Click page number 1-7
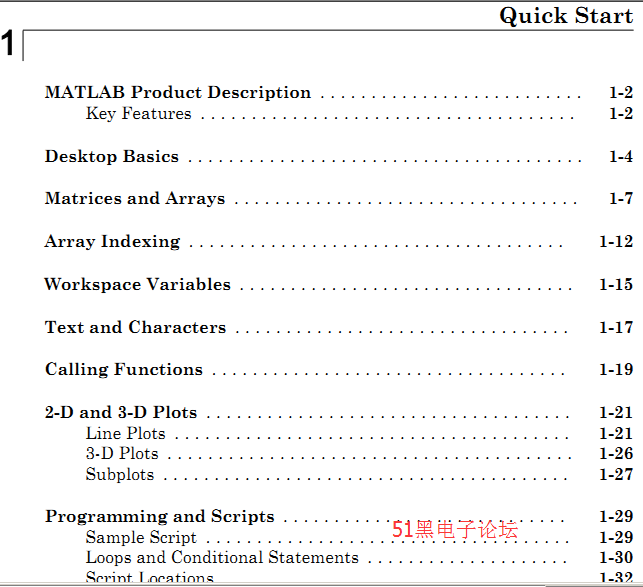This screenshot has height=587, width=643. point(621,199)
